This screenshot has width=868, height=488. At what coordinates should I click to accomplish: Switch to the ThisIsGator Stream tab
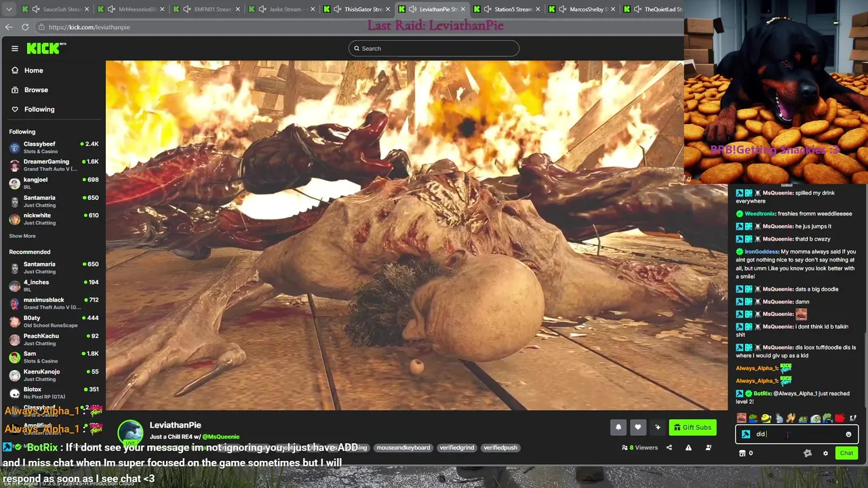pyautogui.click(x=358, y=9)
